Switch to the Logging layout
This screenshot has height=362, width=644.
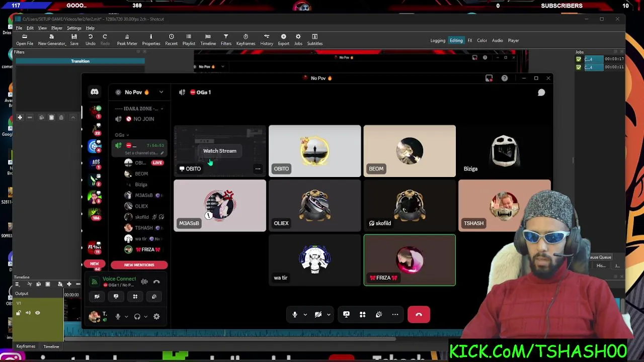[438, 40]
